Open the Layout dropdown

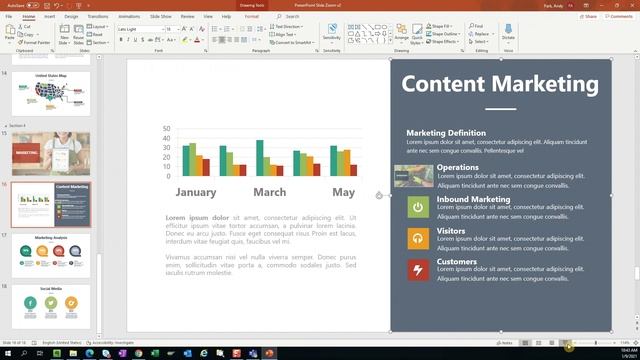pos(98,27)
